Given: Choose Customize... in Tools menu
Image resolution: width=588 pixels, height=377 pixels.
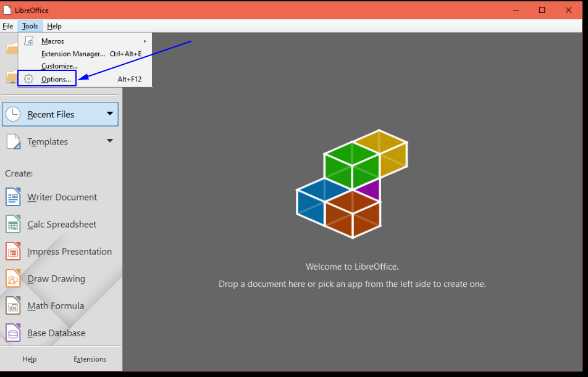Looking at the screenshot, I should tap(85, 66).
